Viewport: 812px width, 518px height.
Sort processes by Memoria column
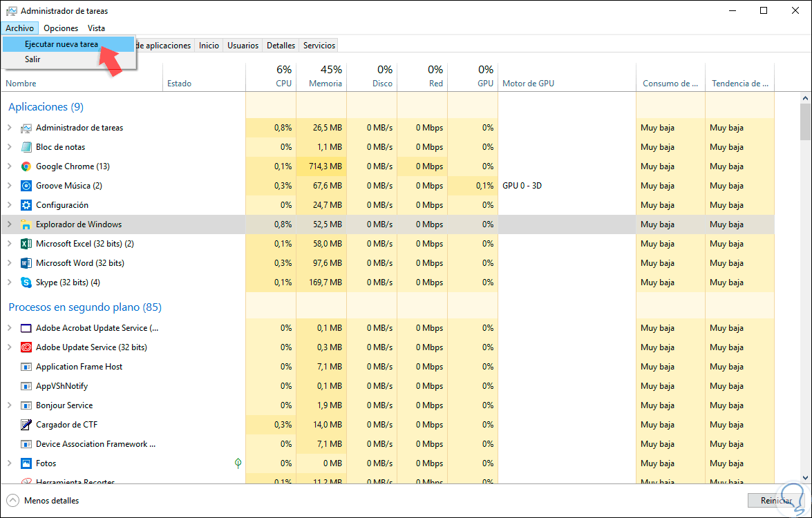[321, 77]
